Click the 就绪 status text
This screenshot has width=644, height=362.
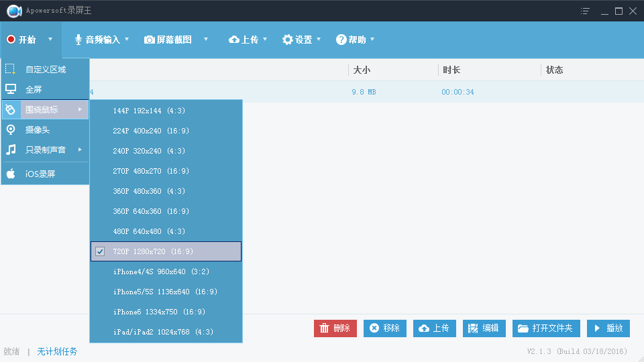[x=11, y=351]
